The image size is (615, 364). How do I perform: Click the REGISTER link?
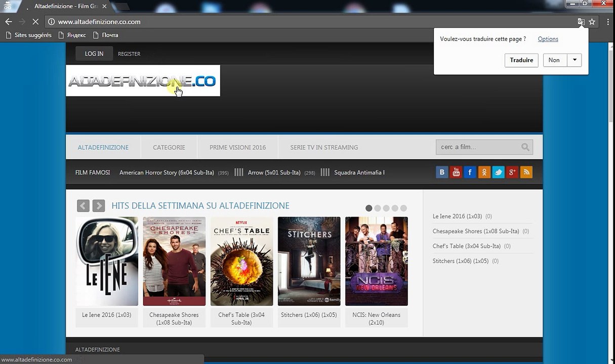129,54
